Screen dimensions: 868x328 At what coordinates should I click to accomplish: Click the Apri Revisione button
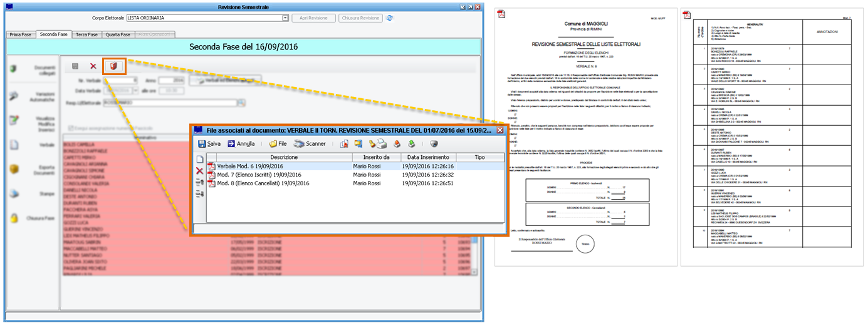[x=313, y=18]
